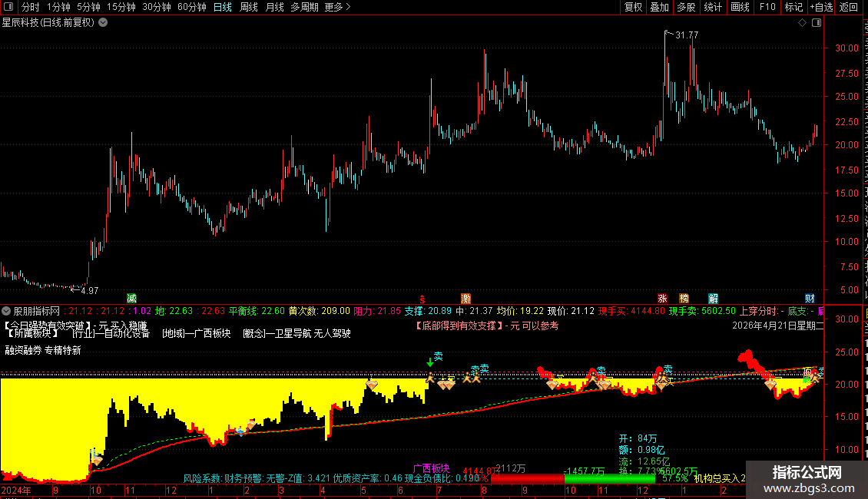Screen dimensions: 868x499
Task: Click the 现手卖: 5602.50 value
Action: point(702,312)
